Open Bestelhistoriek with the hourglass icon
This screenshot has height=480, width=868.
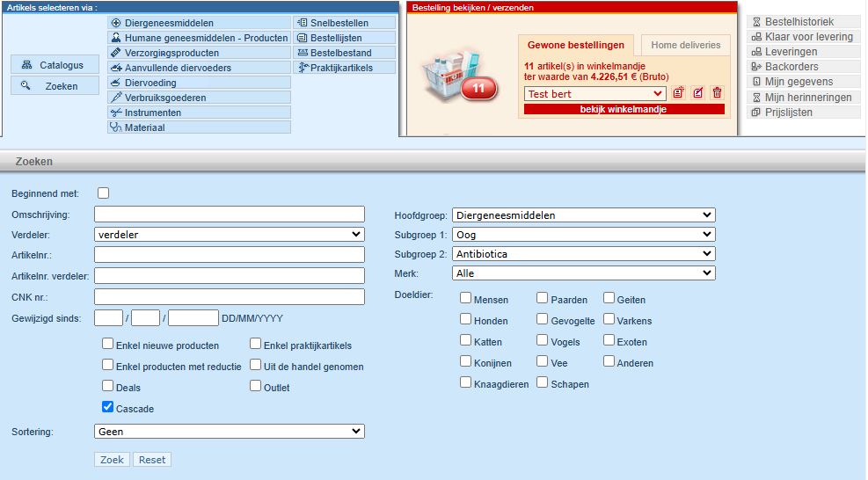click(791, 22)
